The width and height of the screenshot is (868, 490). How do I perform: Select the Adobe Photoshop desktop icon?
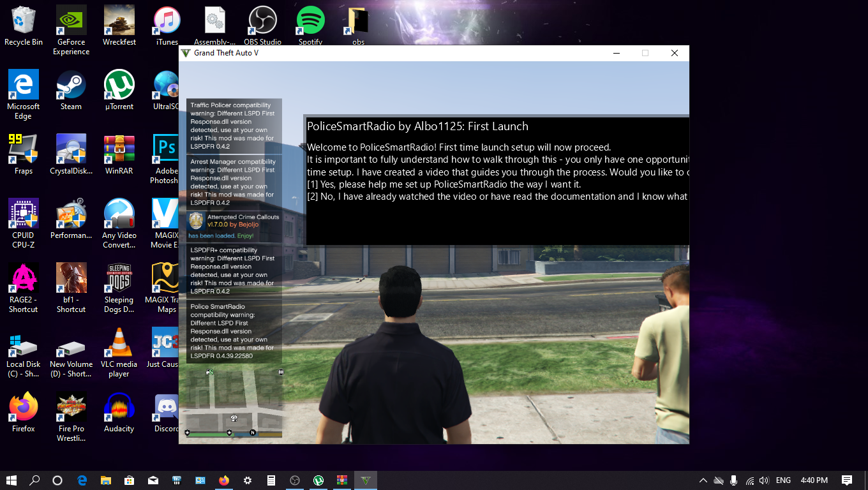click(x=165, y=160)
